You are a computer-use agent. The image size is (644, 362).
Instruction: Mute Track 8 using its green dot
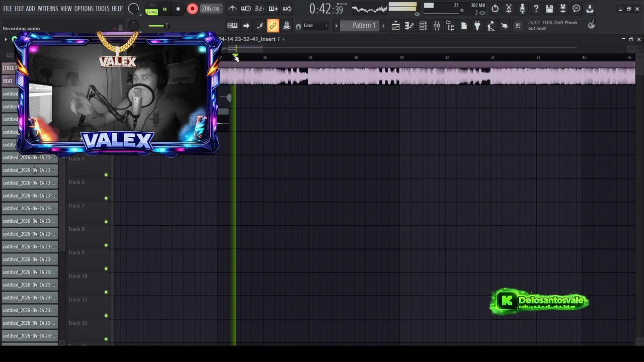coord(106,245)
